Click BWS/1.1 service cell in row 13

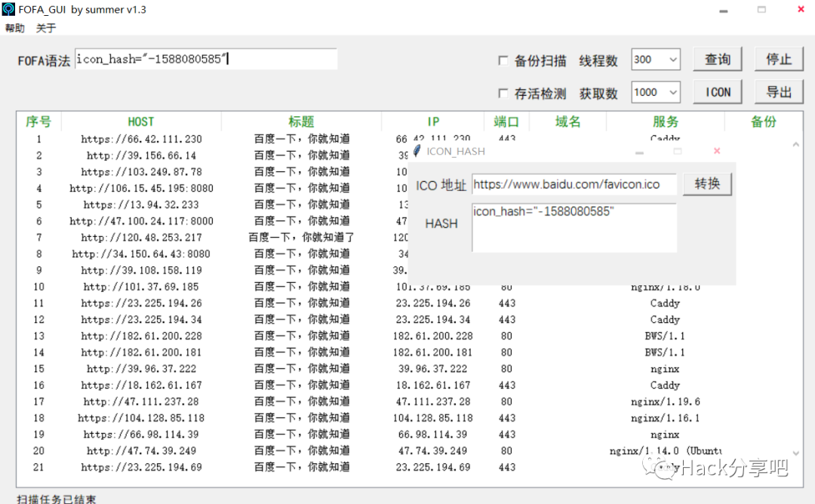[x=665, y=337]
